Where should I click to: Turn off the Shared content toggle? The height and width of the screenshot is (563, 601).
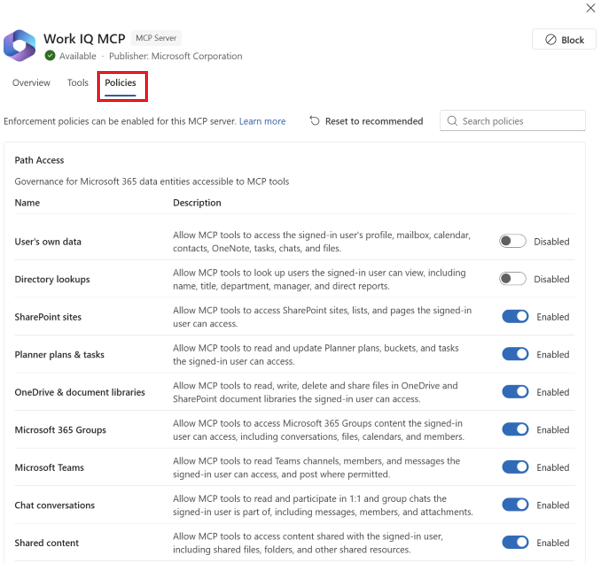point(515,542)
